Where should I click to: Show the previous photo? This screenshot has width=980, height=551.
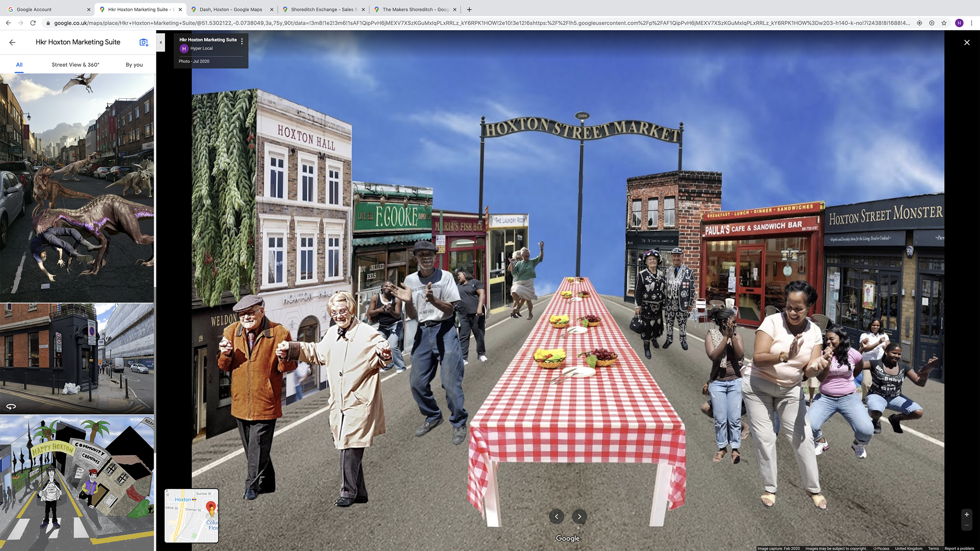click(x=556, y=517)
